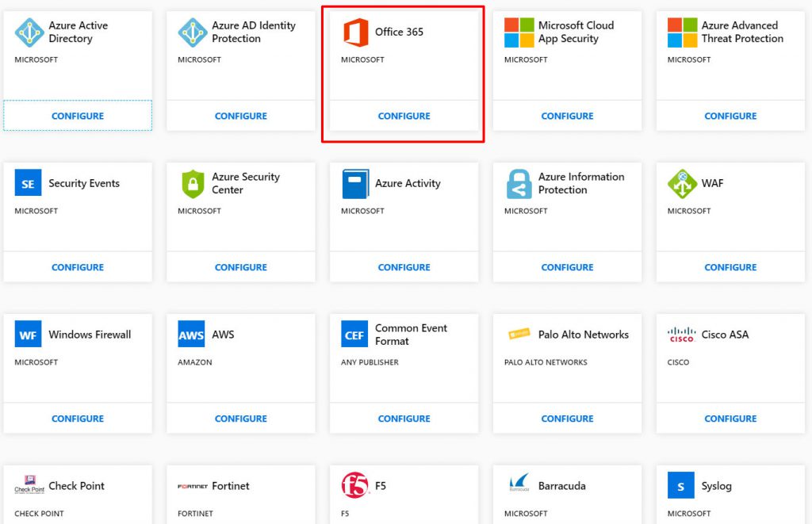Click the AMAZON publisher label

pos(195,362)
